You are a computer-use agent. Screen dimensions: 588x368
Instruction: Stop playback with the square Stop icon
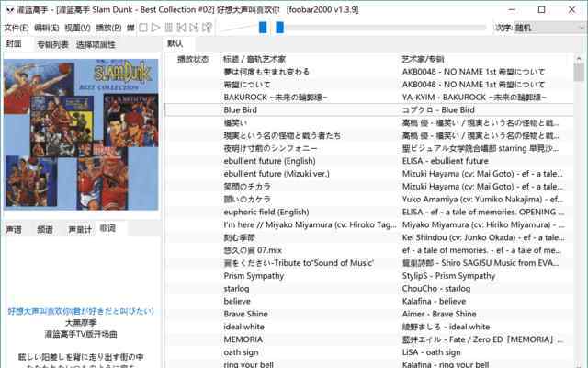[143, 28]
